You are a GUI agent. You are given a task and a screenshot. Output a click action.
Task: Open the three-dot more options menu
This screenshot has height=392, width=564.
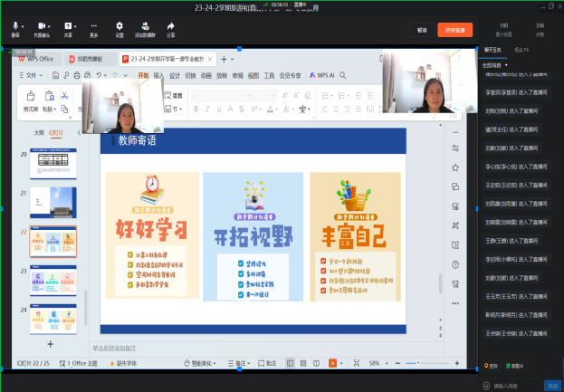click(93, 24)
